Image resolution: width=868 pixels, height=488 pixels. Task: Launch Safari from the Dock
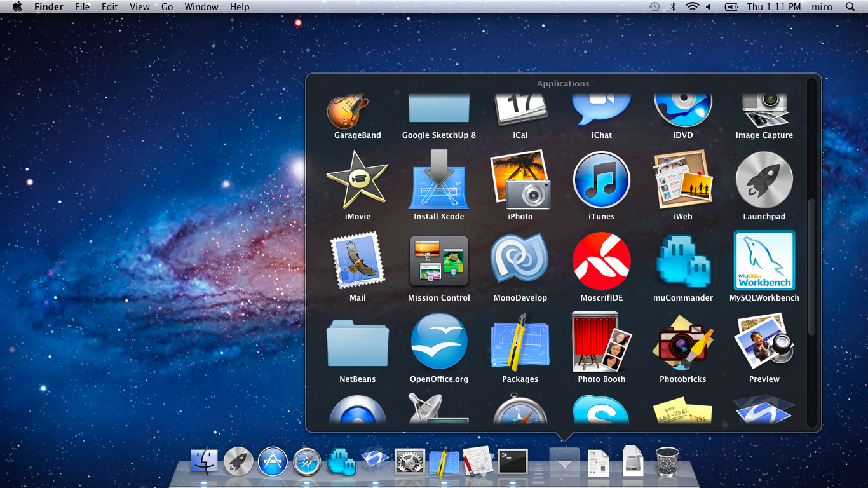[307, 461]
